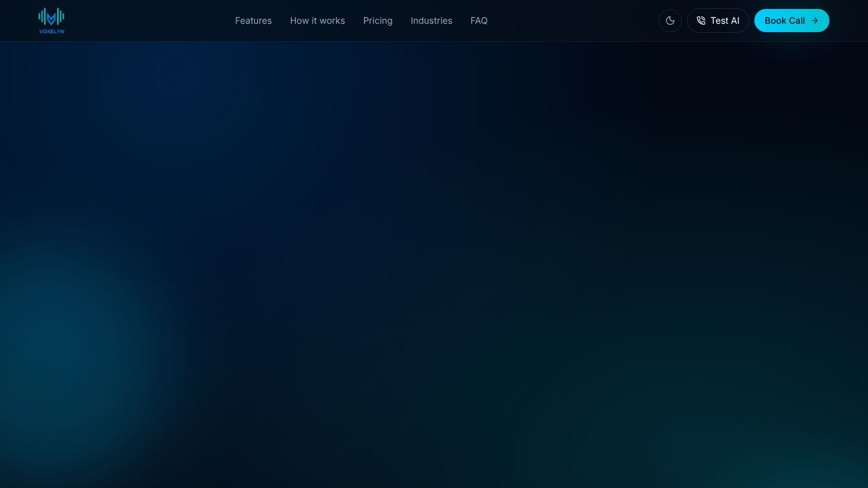
Task: Click the empty dark hero background area
Action: click(434, 257)
